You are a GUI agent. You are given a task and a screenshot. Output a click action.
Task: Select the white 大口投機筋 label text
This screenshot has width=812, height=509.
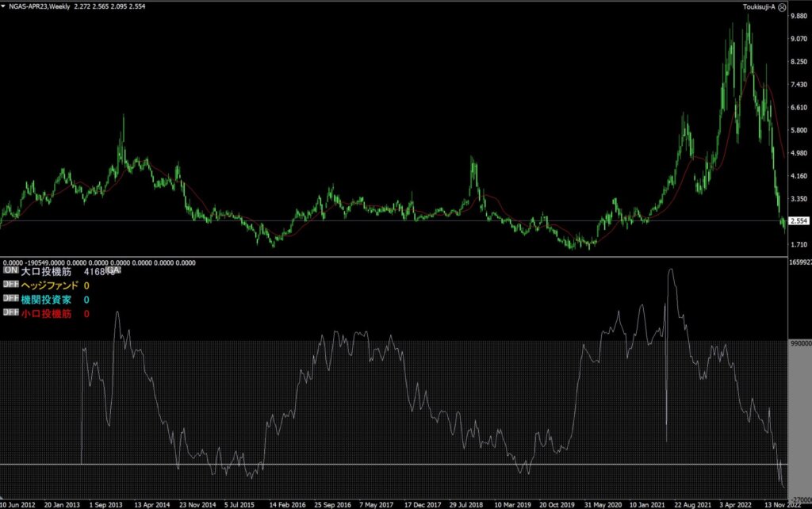(46, 271)
